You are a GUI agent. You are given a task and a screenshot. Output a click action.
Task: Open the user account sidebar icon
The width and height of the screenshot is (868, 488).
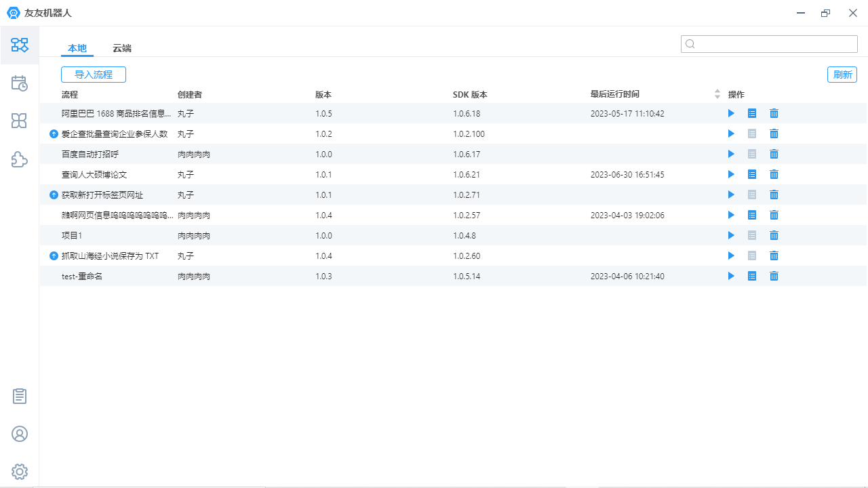tap(20, 434)
